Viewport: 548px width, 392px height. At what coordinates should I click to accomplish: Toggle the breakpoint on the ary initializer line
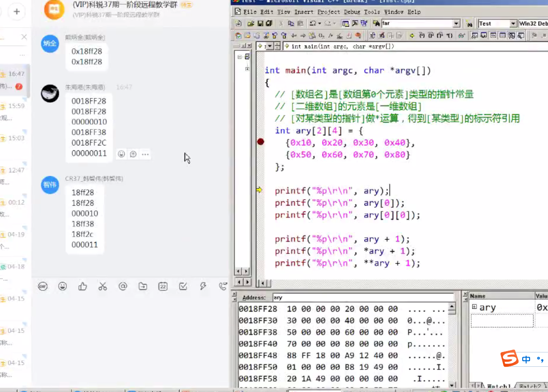(x=260, y=142)
